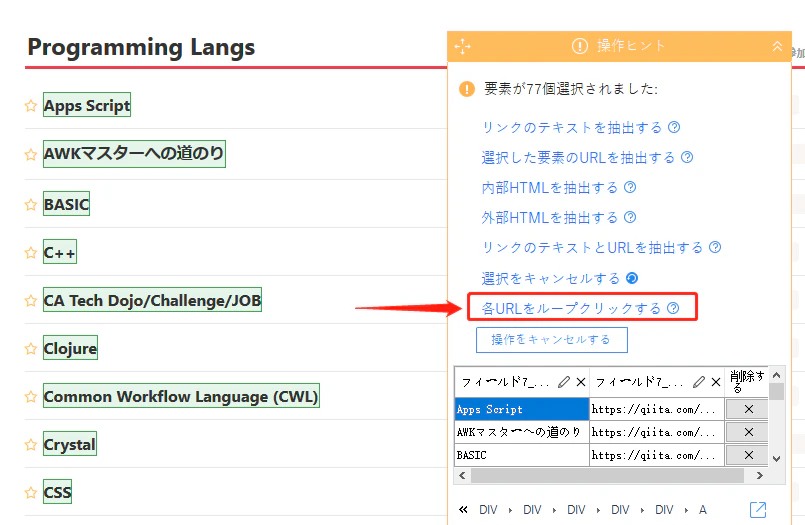The height and width of the screenshot is (525, 805).
Task: Open the CA Tech Dojo/Challenge/JOB link
Action: (152, 300)
